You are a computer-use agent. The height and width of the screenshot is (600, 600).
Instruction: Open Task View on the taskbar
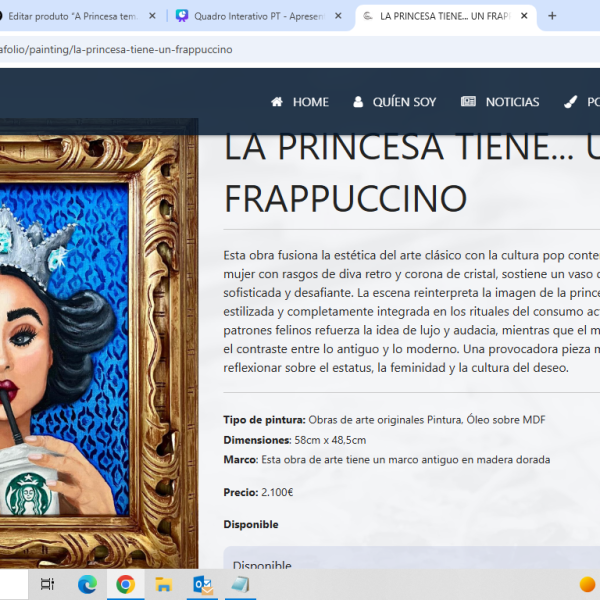(47, 584)
